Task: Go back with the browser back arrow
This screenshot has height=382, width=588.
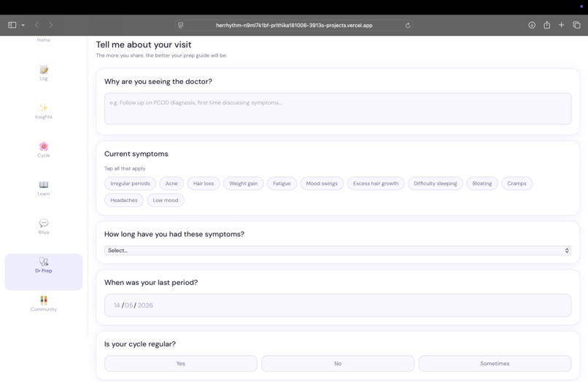Action: pyautogui.click(x=36, y=25)
